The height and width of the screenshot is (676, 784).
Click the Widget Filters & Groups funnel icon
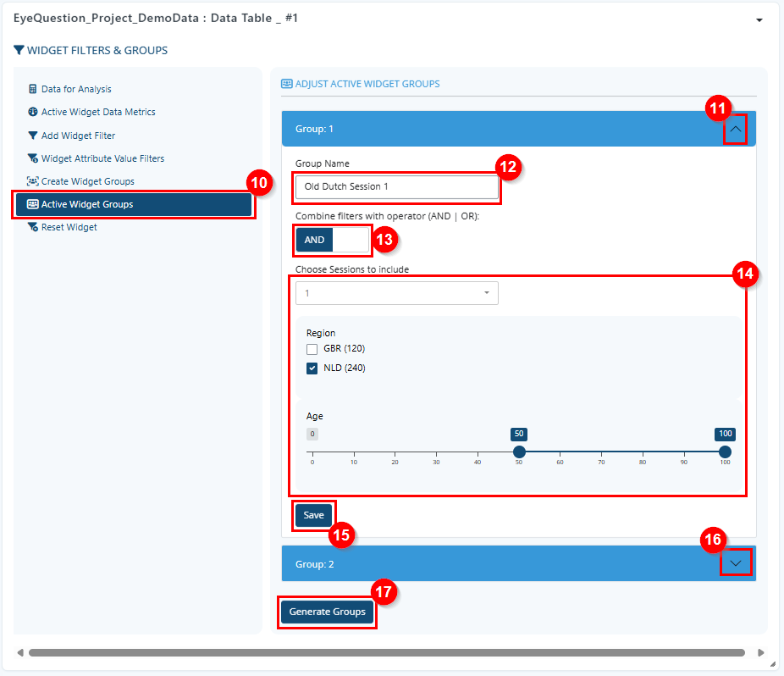(x=19, y=50)
